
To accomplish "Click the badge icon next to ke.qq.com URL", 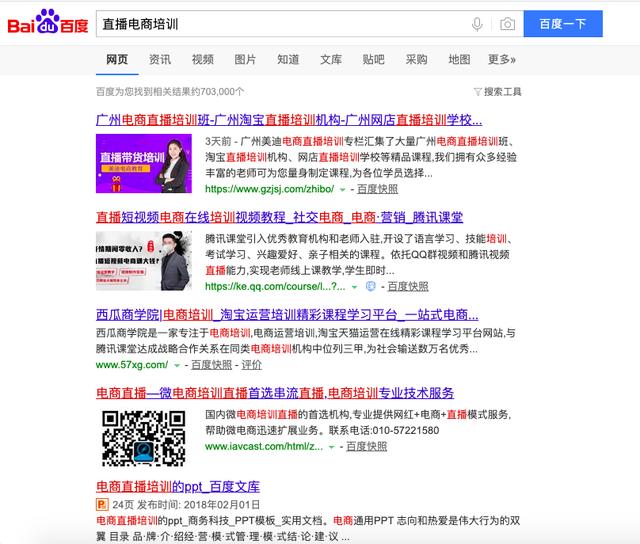I will 371,286.
